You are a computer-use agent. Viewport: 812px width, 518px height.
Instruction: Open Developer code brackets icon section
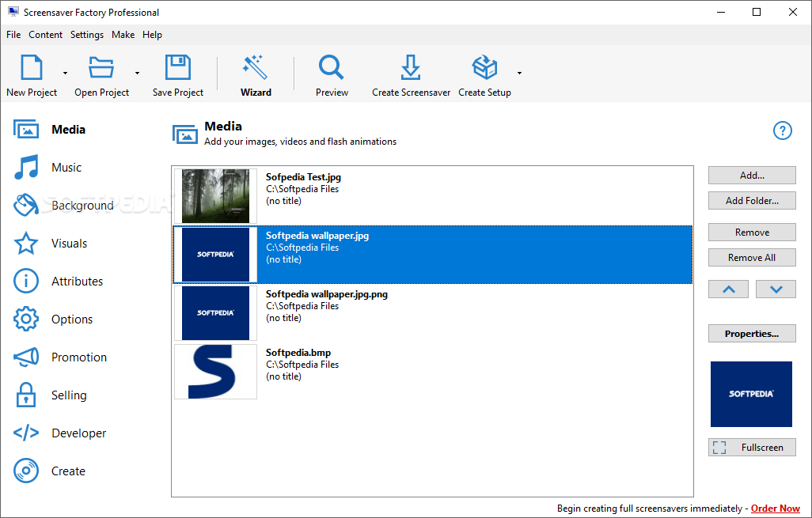coord(26,433)
